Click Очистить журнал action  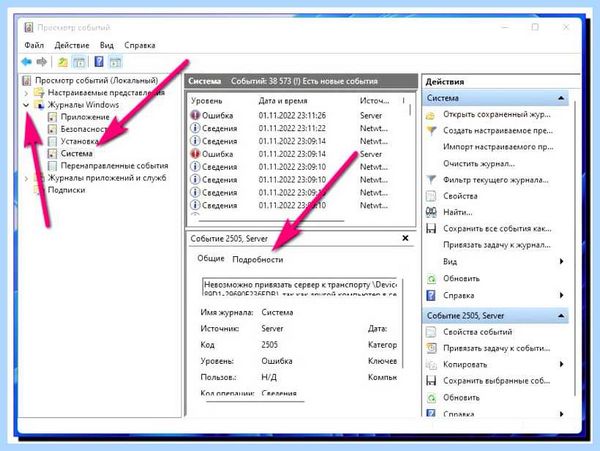tap(479, 164)
